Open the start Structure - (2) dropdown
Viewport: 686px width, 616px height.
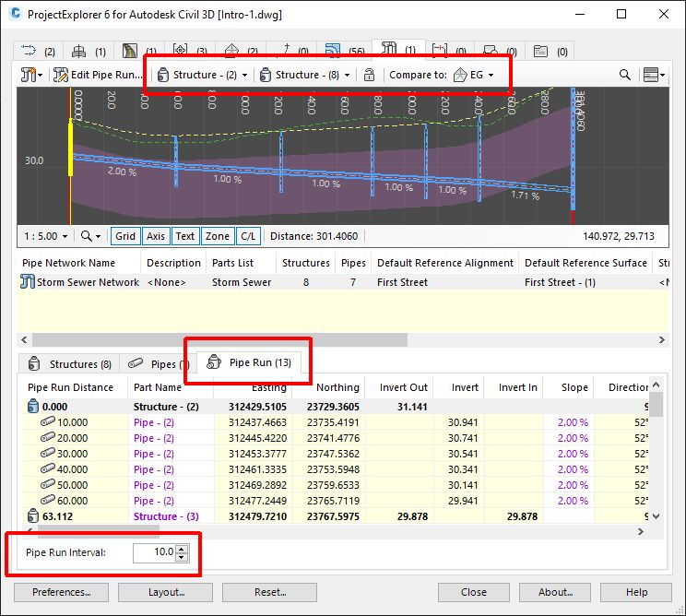203,75
